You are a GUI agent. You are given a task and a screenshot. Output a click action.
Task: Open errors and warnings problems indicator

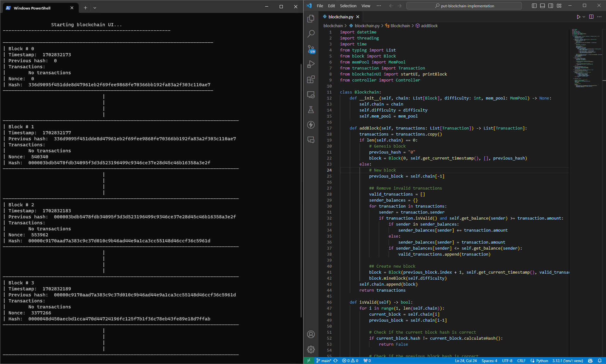350,361
